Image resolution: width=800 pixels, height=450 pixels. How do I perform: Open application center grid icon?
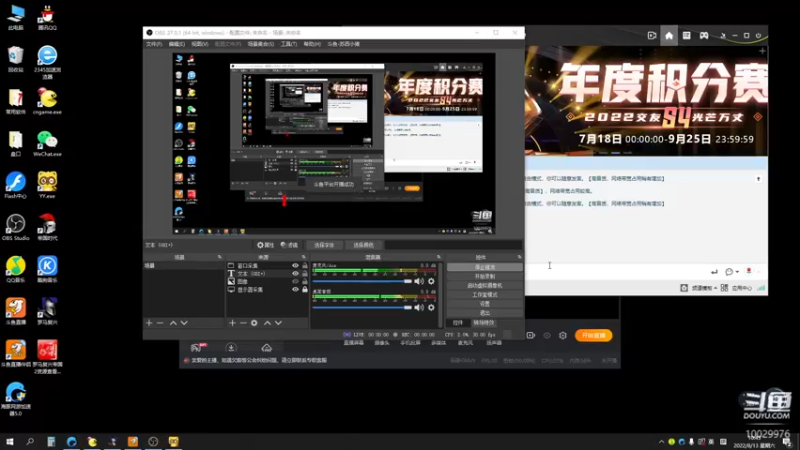[x=724, y=288]
